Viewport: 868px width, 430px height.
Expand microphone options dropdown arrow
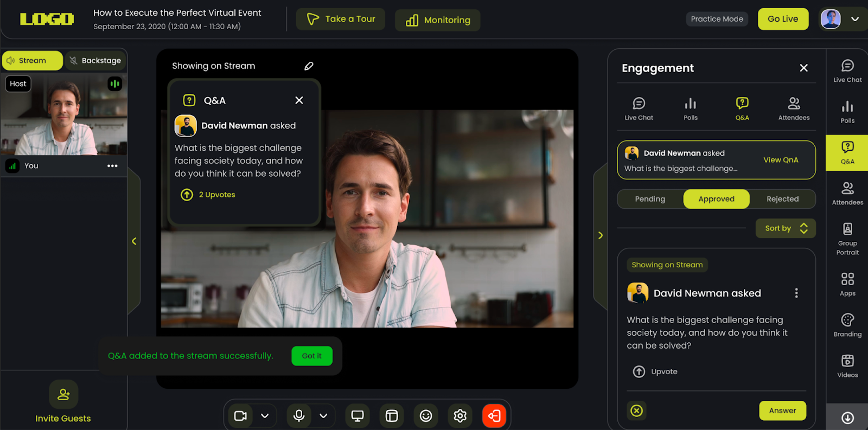[x=323, y=416]
